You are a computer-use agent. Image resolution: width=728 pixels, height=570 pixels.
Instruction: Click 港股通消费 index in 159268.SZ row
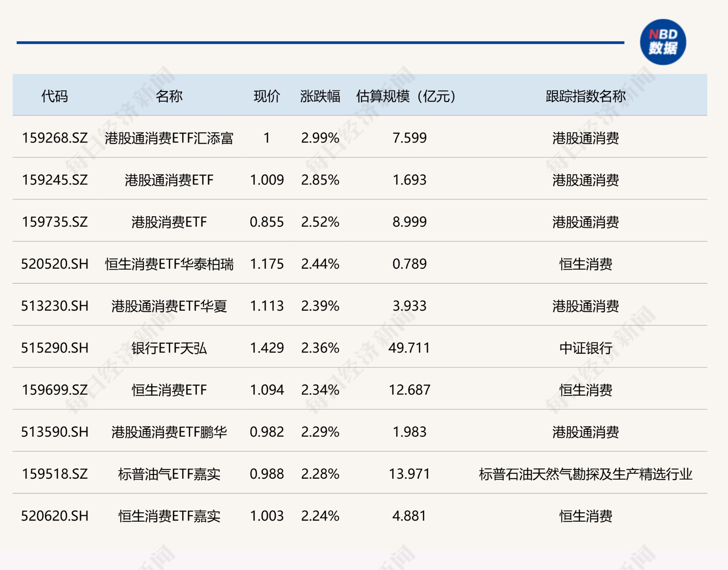(x=586, y=138)
